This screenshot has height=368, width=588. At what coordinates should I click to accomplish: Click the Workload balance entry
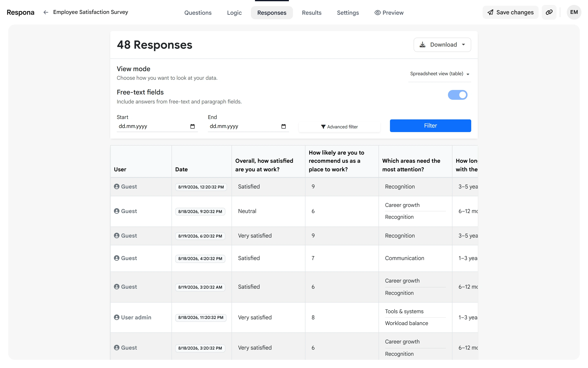pos(406,323)
